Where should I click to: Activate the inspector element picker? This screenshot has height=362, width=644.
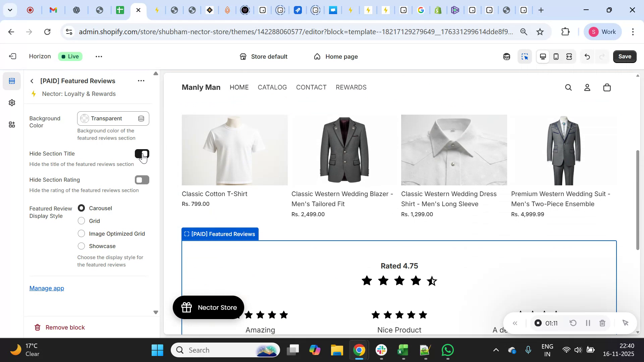[x=525, y=56]
